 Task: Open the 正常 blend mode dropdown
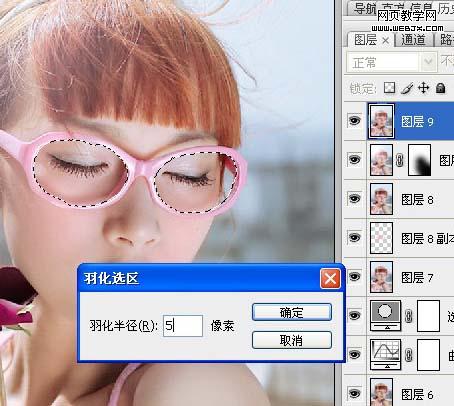(x=391, y=62)
